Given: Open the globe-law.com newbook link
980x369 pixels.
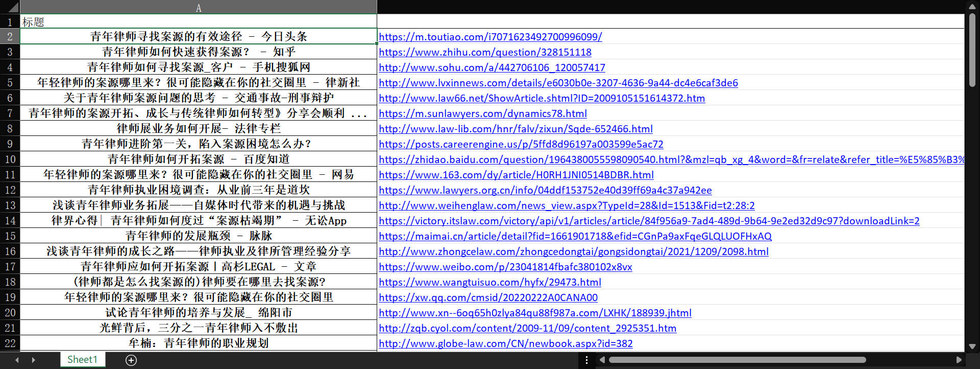Looking at the screenshot, I should point(505,343).
